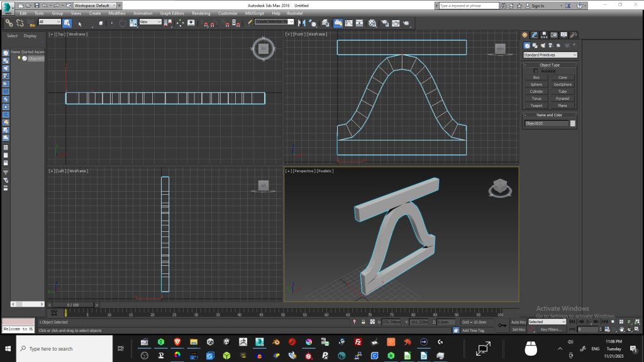Select the Geometry category icon
644x362 pixels.
click(527, 45)
